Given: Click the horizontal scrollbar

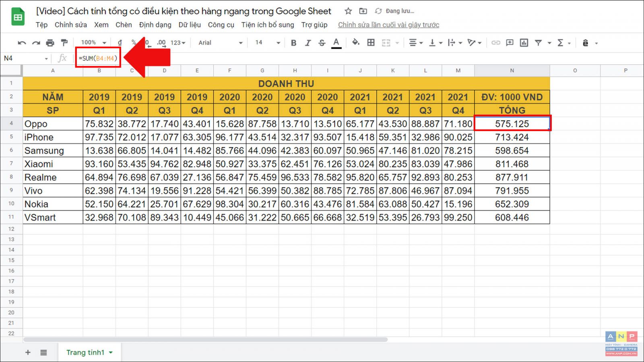Looking at the screenshot, I should click(205, 339).
